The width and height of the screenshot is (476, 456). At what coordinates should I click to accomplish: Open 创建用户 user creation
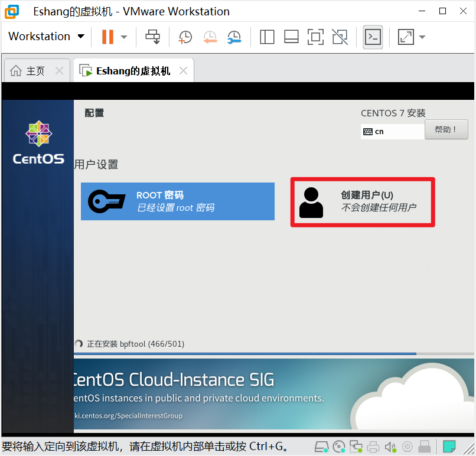click(363, 202)
